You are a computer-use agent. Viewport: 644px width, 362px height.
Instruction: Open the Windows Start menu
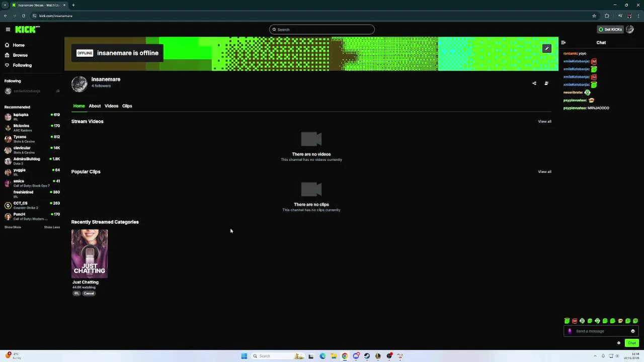[x=244, y=356]
